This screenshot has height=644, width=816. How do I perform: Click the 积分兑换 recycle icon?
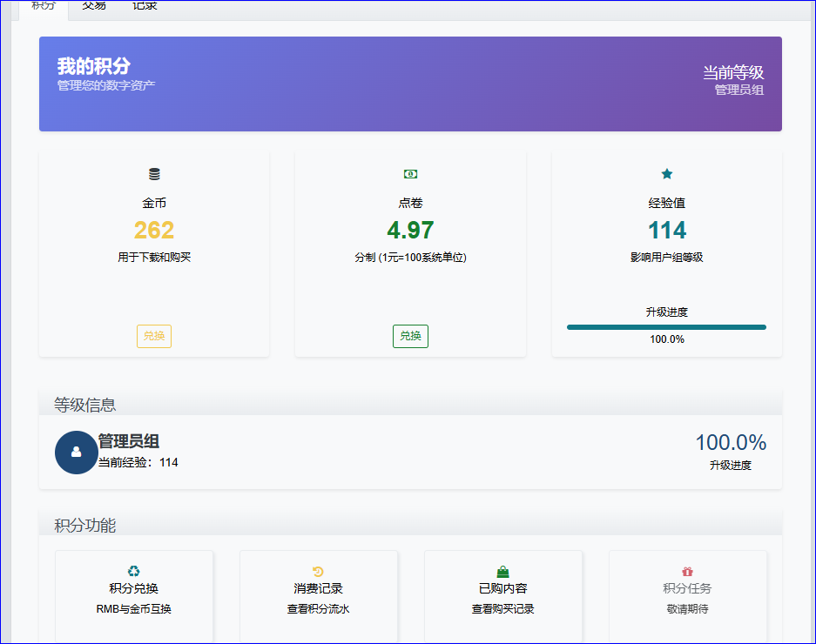click(133, 572)
